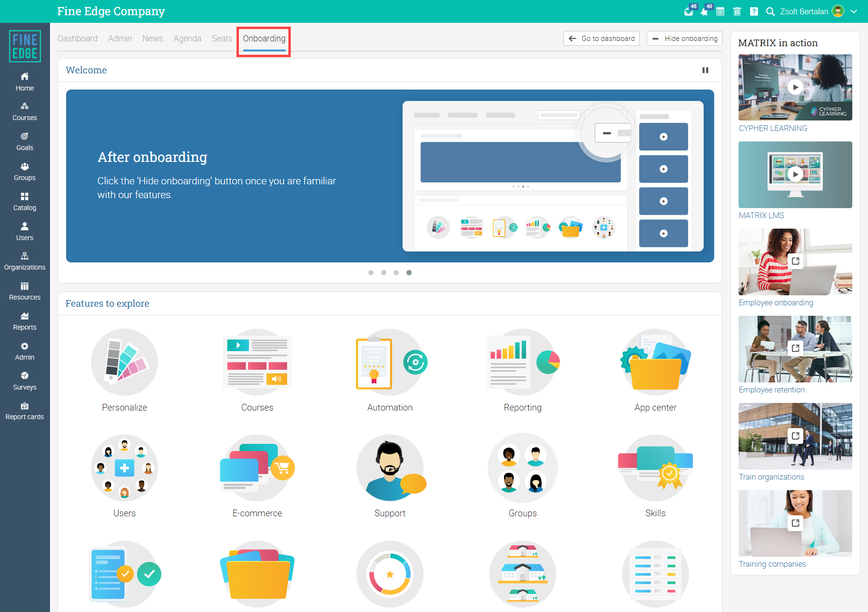Open Goals in the left sidebar
The height and width of the screenshot is (612, 868).
pos(25,142)
